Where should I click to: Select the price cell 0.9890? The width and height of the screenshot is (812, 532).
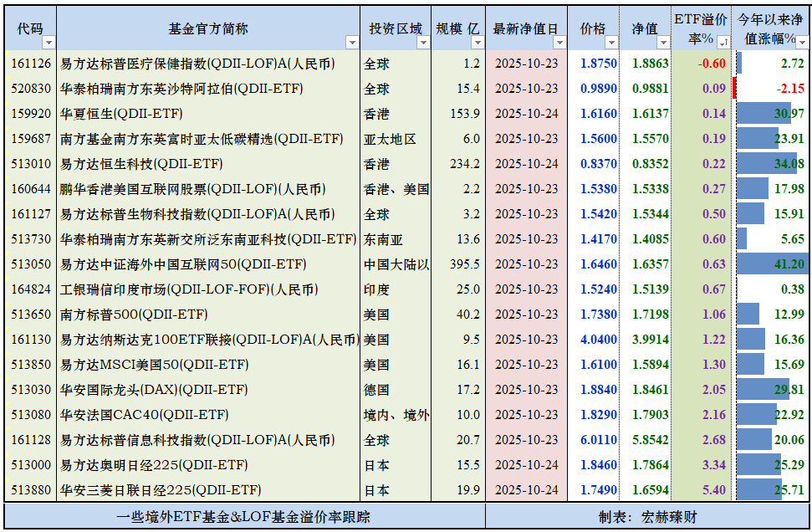tap(594, 89)
